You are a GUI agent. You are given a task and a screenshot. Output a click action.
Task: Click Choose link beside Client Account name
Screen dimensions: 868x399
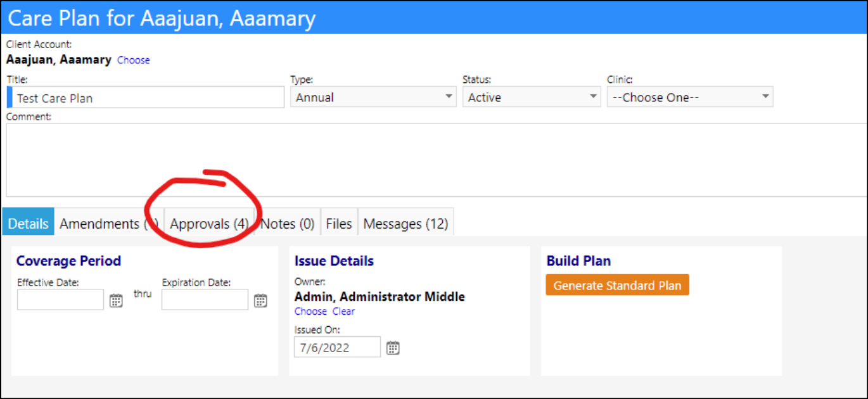click(x=134, y=60)
